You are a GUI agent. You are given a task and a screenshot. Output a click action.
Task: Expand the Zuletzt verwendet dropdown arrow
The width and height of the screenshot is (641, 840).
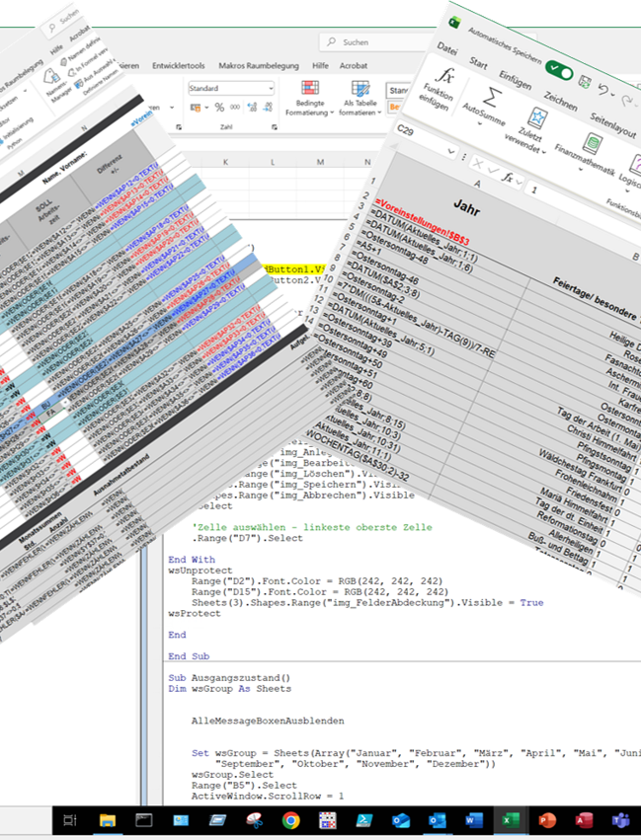tap(543, 152)
